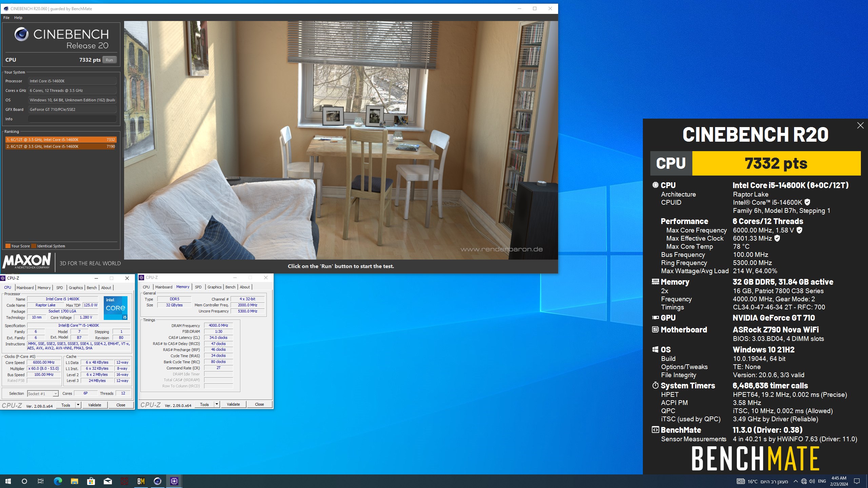The width and height of the screenshot is (868, 488).
Task: Open Bench tab in first CPU-Z window
Action: (x=92, y=288)
